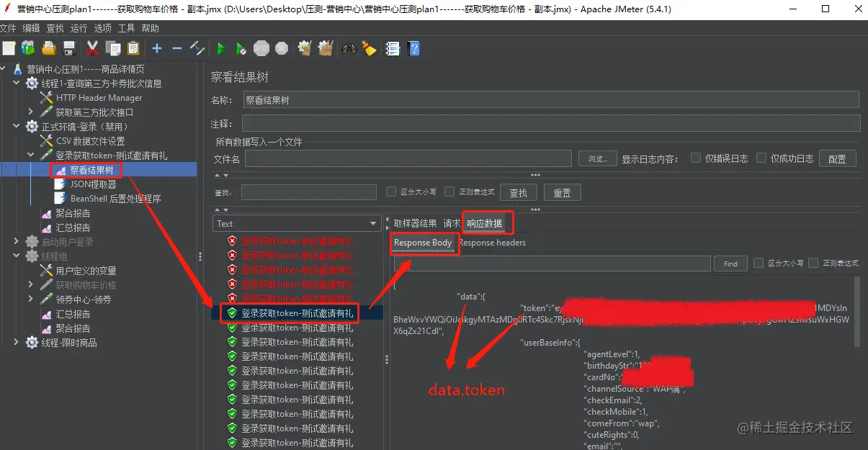Image resolution: width=868 pixels, height=450 pixels.
Task: Open an existing test plan file
Action: (x=48, y=48)
